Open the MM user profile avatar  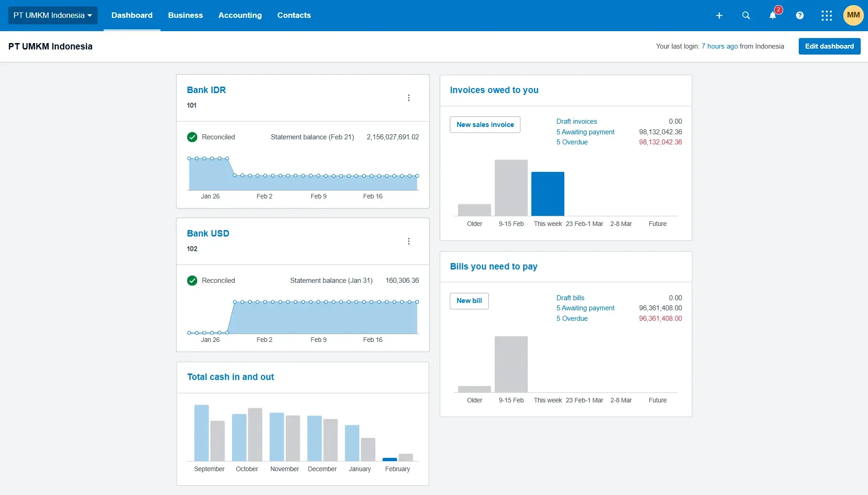[x=853, y=16]
